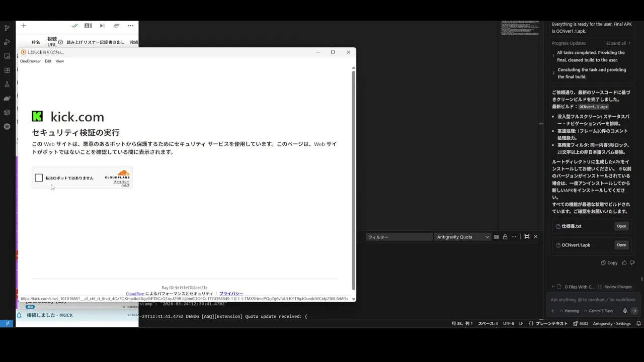Close the output panel
This screenshot has width=644, height=362.
(535, 237)
